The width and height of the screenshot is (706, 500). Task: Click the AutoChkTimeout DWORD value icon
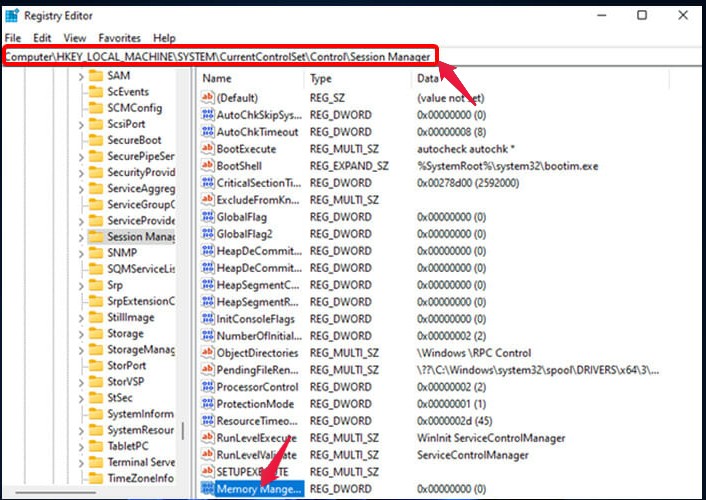click(x=208, y=132)
